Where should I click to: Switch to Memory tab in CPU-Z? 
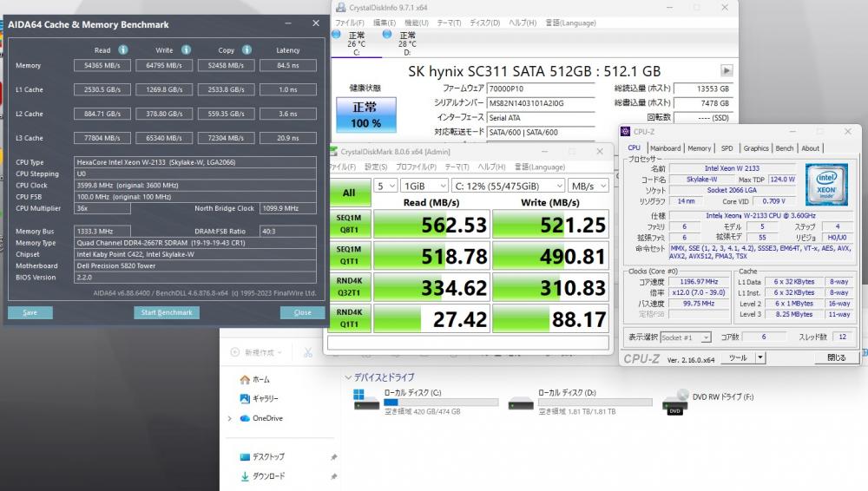coord(699,148)
